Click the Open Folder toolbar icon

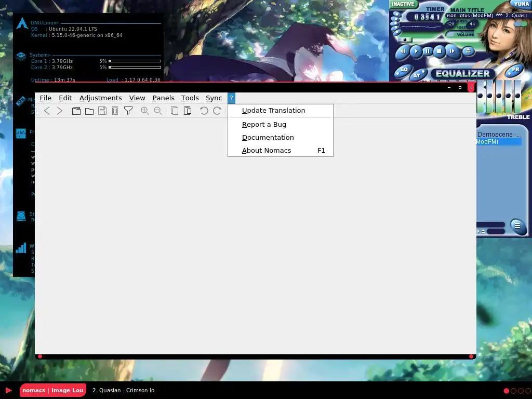tap(89, 111)
